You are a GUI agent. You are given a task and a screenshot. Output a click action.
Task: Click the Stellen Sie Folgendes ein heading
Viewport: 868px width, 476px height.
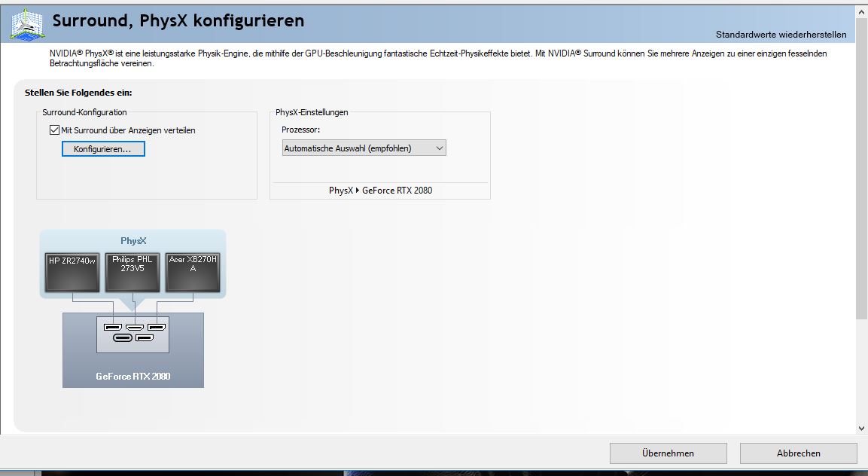78,93
